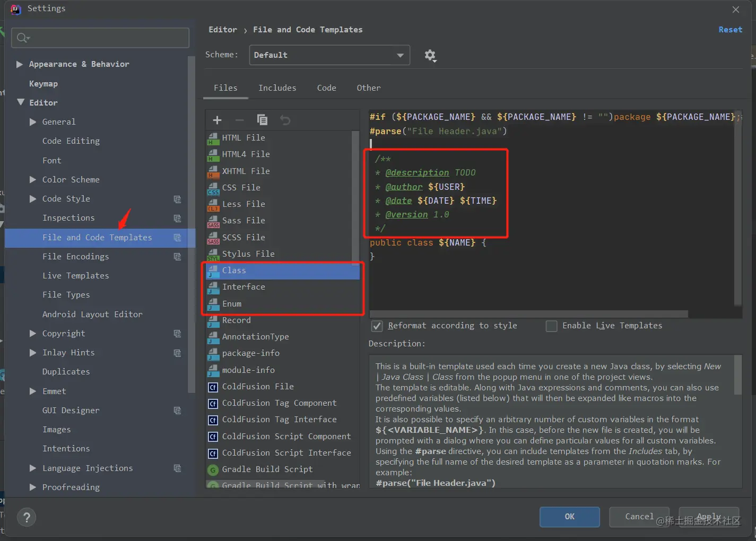Open the Intentions settings page
Viewport: 756px width, 541px height.
tap(66, 449)
